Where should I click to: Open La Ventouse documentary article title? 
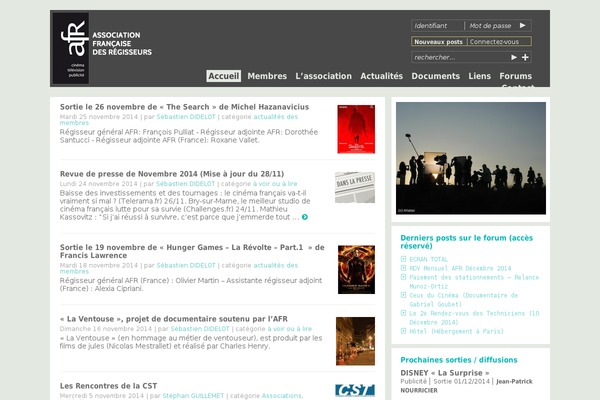pos(174,319)
